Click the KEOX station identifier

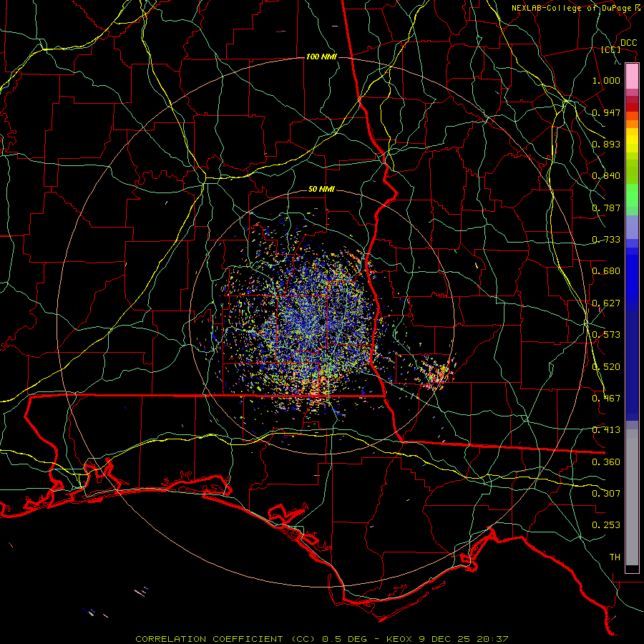pos(399,639)
